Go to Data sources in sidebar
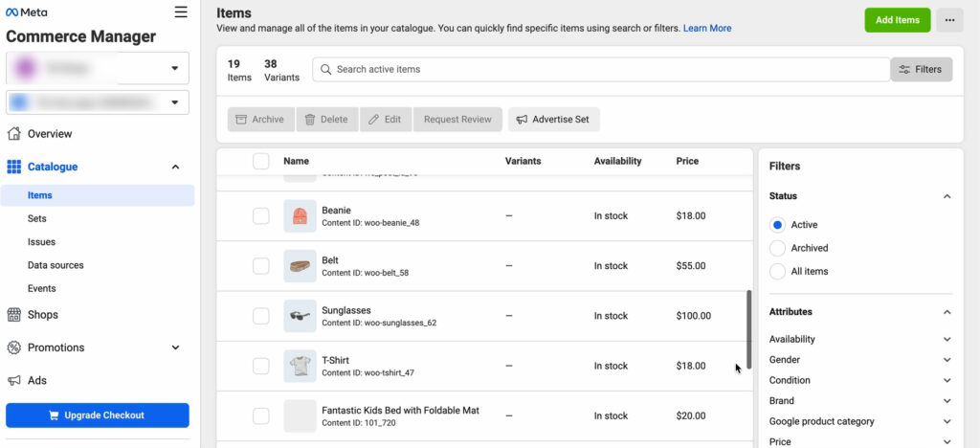Viewport: 980px width, 448px height. click(56, 265)
